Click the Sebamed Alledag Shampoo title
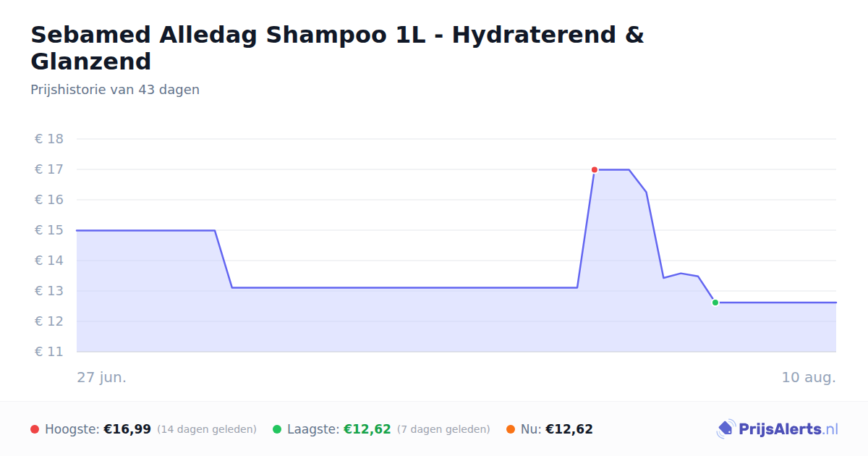 tap(337, 48)
